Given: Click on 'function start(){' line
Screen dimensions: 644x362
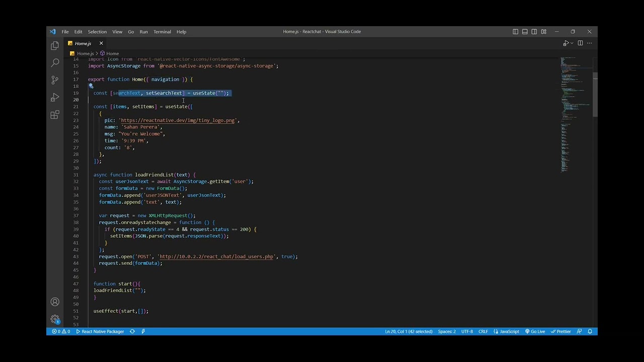Looking at the screenshot, I should point(117,284).
